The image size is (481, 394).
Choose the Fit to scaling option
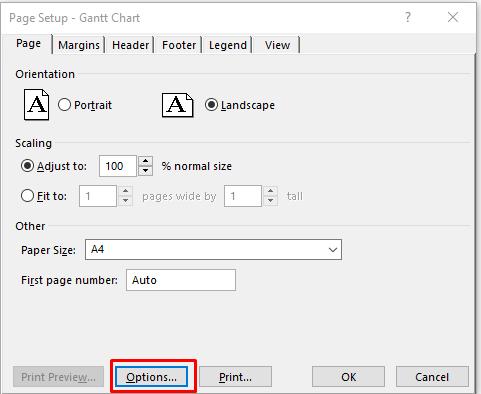[27, 196]
